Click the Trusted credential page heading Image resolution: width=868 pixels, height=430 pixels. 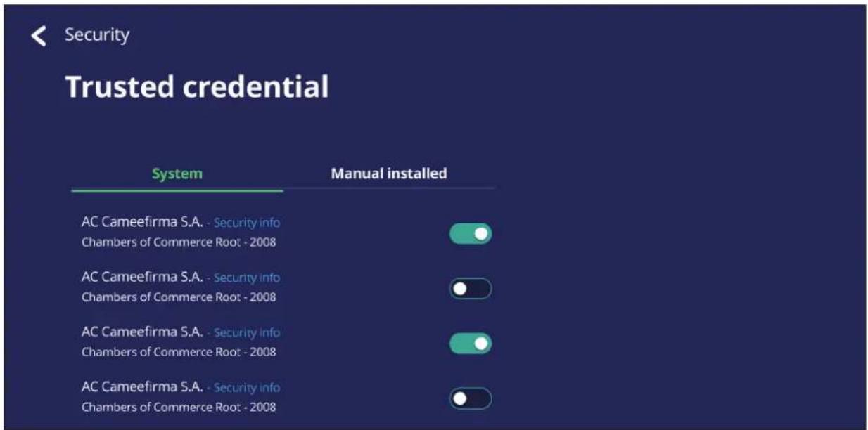(x=197, y=87)
